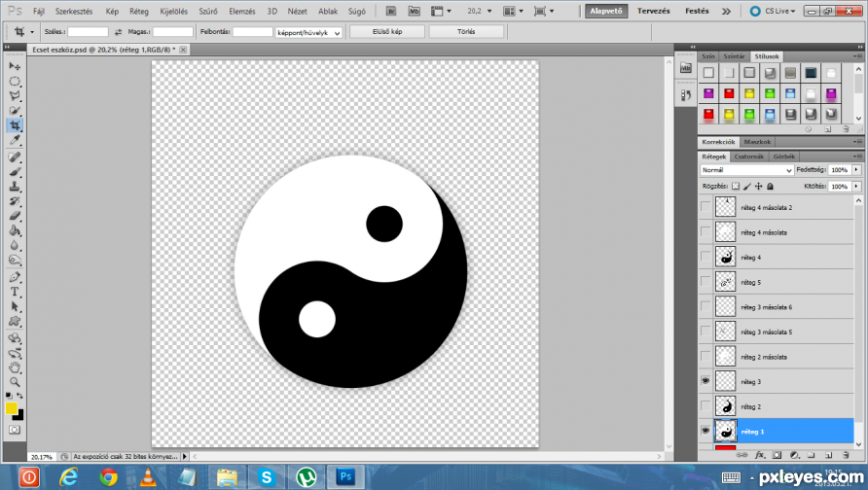Show the réteg 3 másolata 6 layer
Screen dimensions: 868x490
click(705, 306)
